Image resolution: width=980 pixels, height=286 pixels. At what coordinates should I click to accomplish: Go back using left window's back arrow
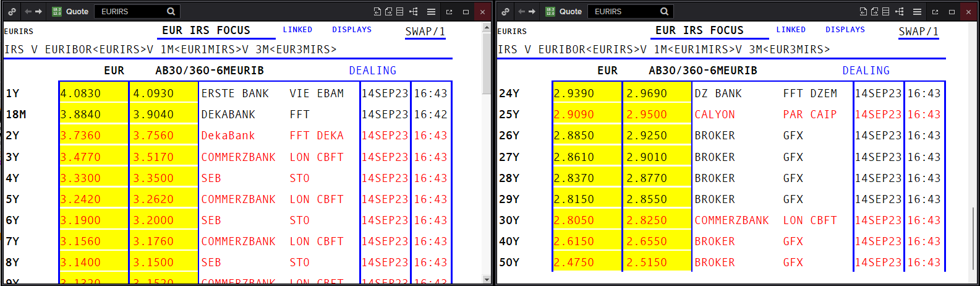pos(28,11)
